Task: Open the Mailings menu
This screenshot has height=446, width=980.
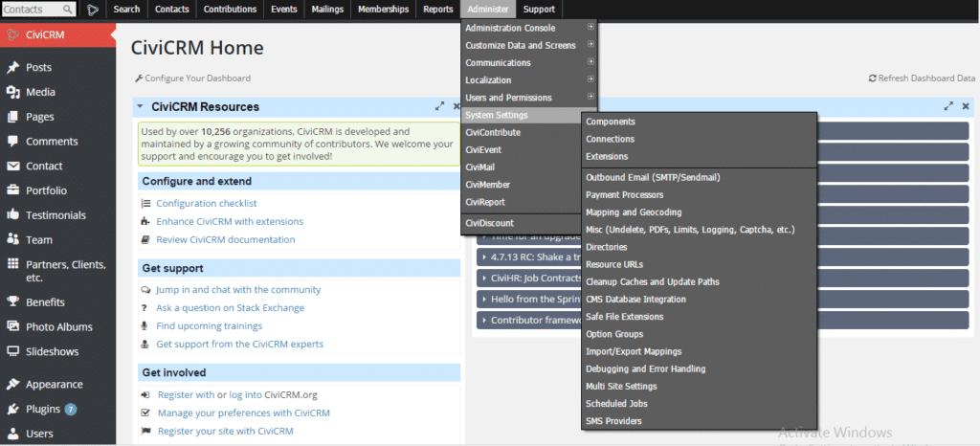Action: pyautogui.click(x=329, y=10)
